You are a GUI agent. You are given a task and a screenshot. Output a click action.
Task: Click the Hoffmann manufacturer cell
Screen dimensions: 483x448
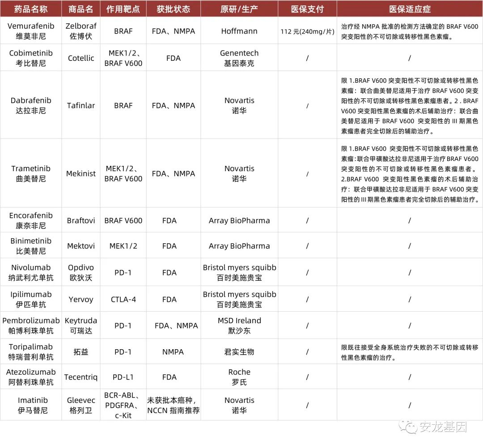[x=239, y=31]
